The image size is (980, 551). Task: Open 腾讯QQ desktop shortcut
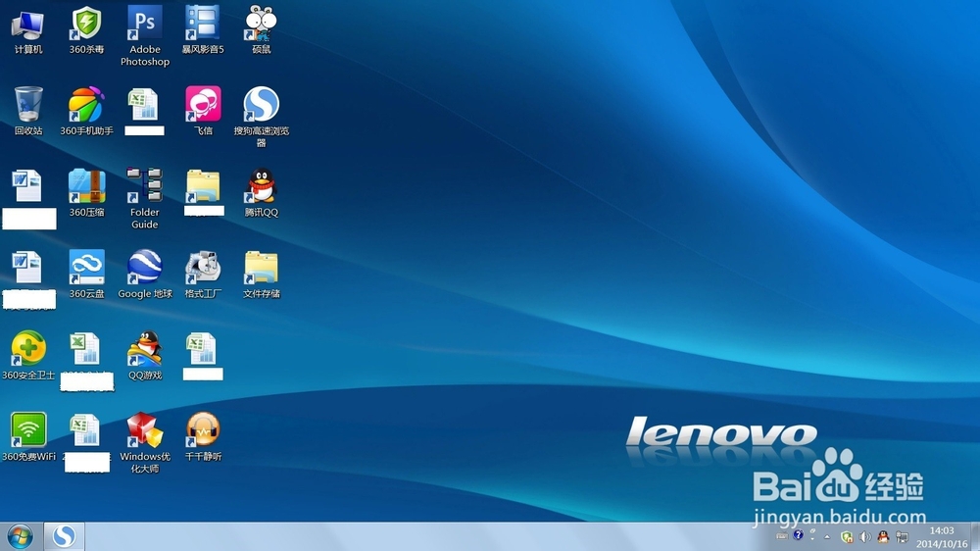tap(262, 192)
